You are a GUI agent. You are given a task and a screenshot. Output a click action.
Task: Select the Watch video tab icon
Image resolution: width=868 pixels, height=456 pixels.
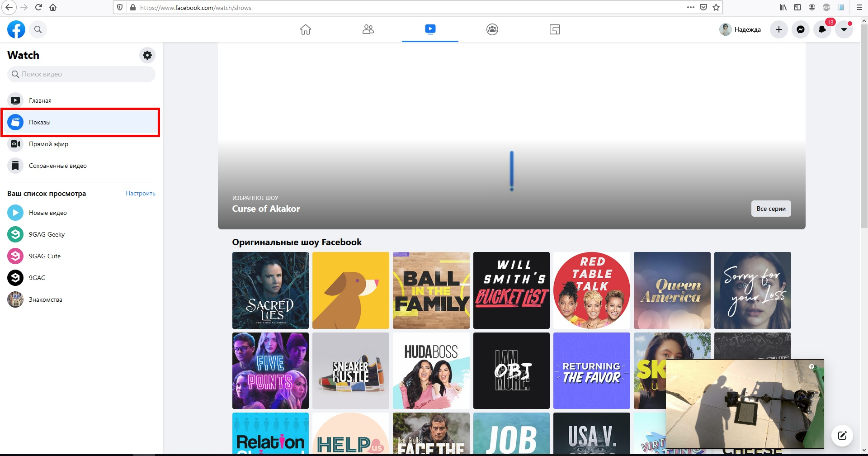coord(430,29)
